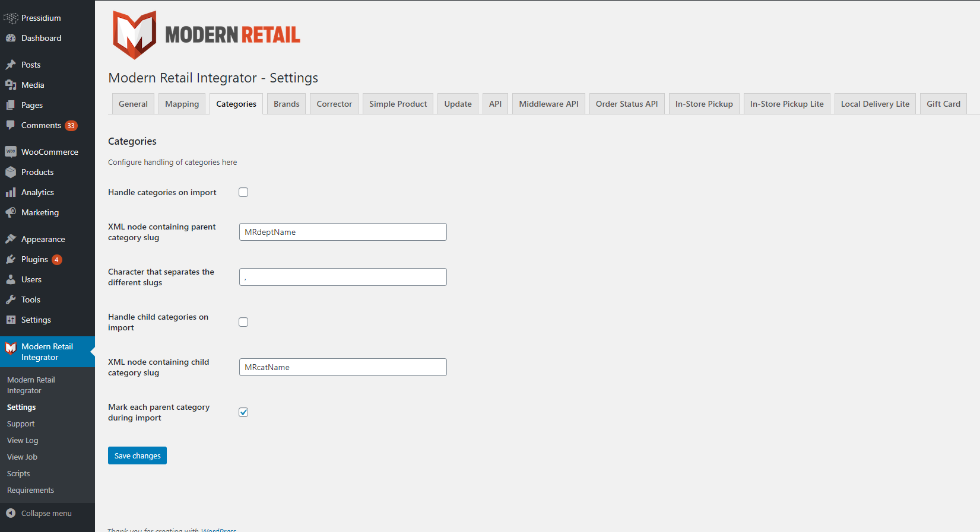Screen dimensions: 980x532
Task: Click the Comments speech bubble icon
Action: 11,125
